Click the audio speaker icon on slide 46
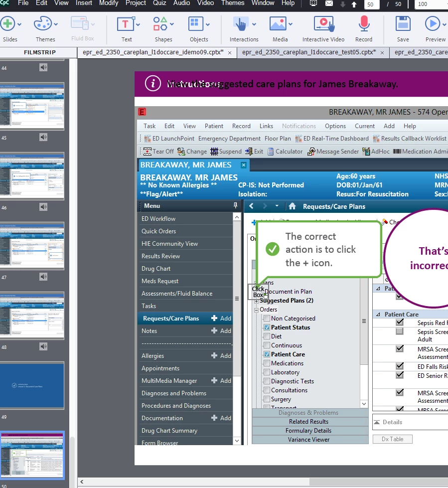 click(x=43, y=207)
